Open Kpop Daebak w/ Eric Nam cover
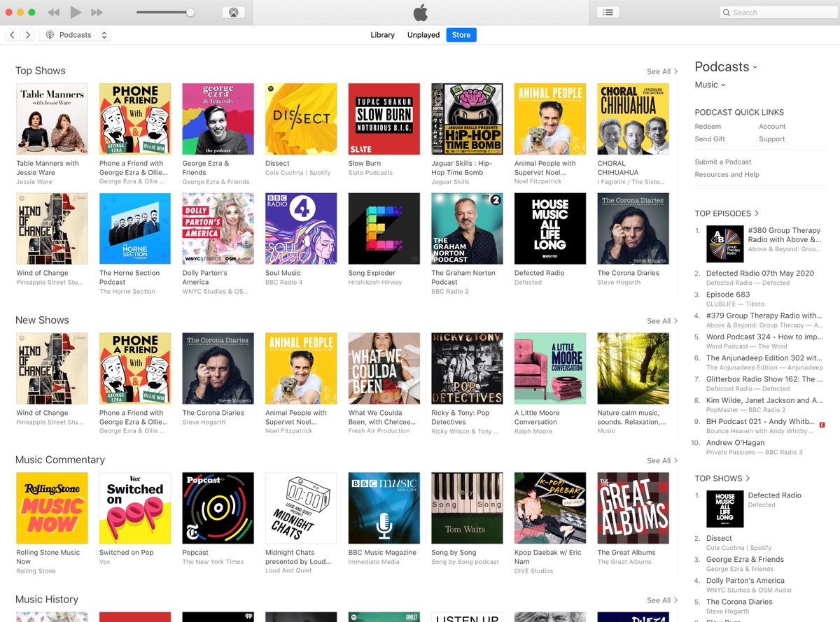 pyautogui.click(x=550, y=508)
